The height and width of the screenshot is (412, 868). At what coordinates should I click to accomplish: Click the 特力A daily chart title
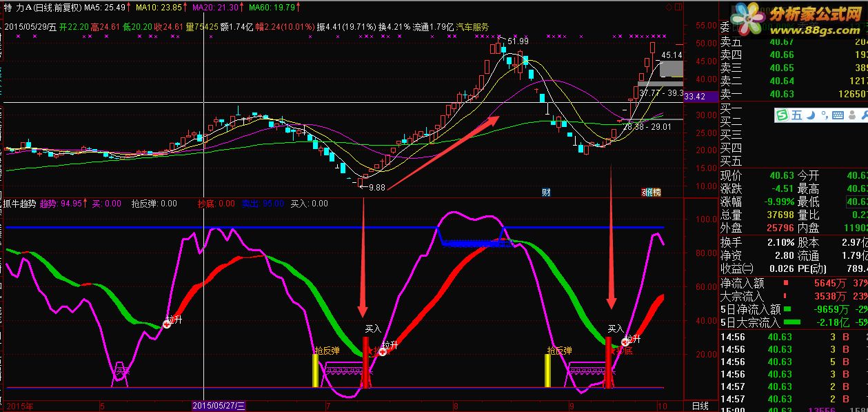pyautogui.click(x=41, y=8)
